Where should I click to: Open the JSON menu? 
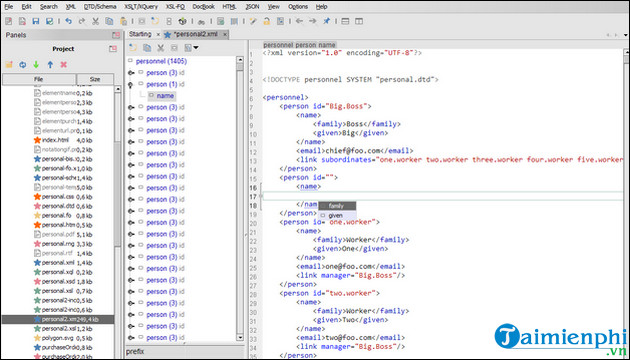tap(252, 6)
